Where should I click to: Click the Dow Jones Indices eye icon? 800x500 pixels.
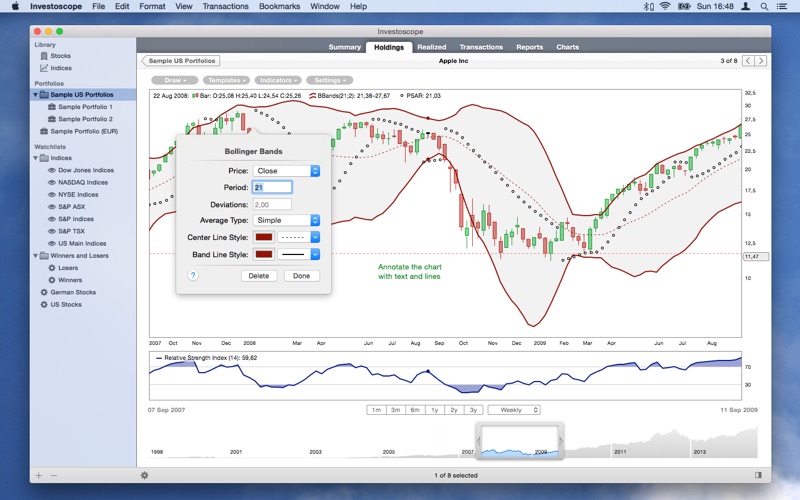click(52, 170)
